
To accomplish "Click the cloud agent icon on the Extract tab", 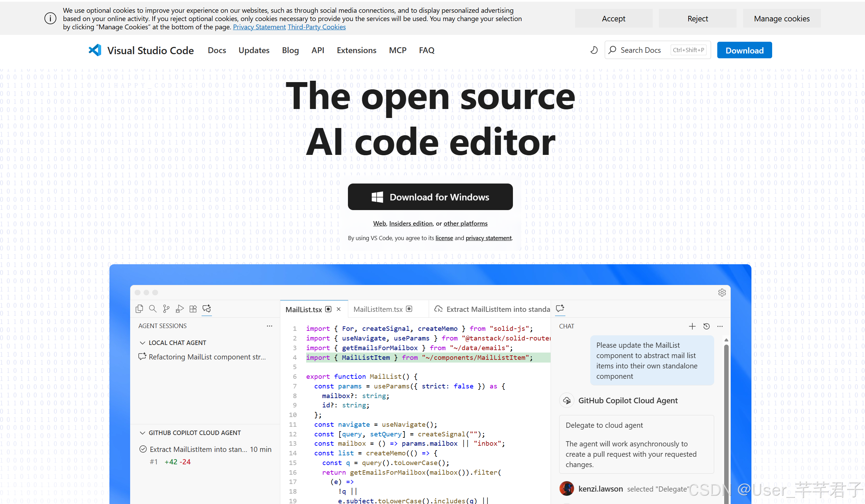I will (438, 309).
